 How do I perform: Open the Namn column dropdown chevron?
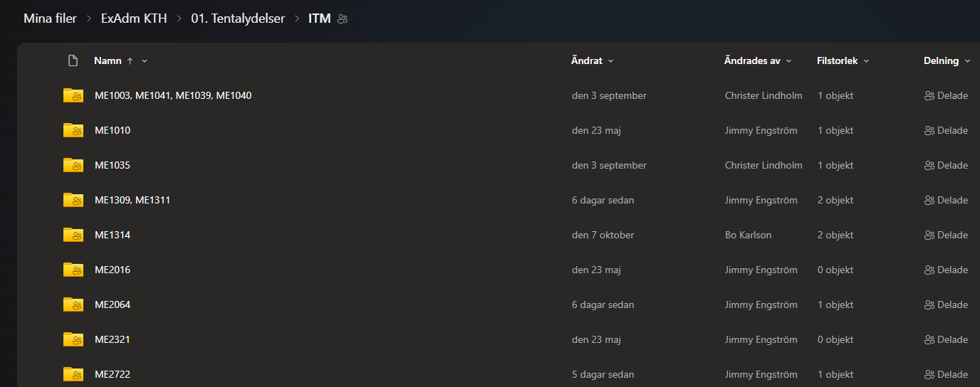click(145, 61)
